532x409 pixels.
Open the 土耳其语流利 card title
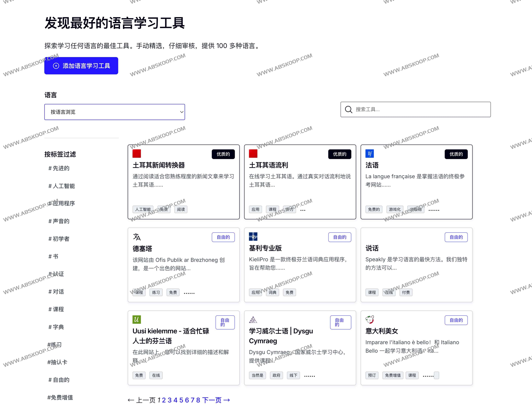pos(268,165)
